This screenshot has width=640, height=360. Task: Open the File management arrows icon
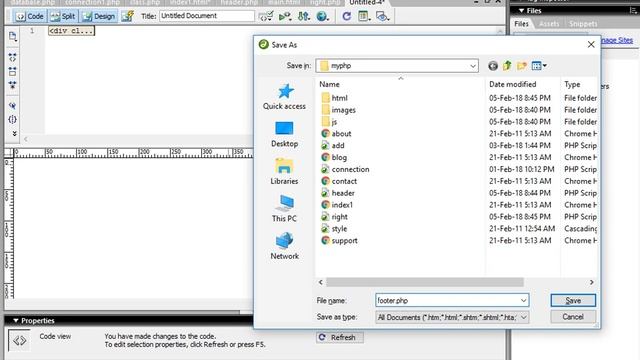[304, 16]
